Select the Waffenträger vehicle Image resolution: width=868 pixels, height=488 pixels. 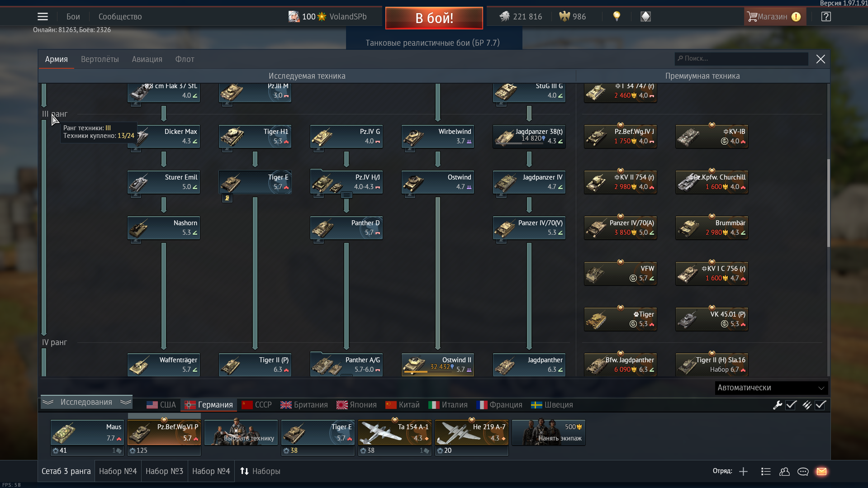(x=164, y=365)
